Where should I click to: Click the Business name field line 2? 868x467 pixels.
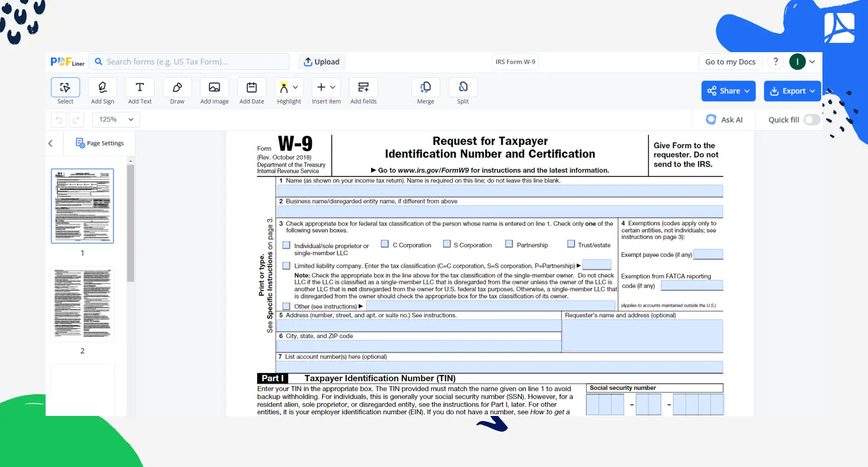click(x=500, y=211)
